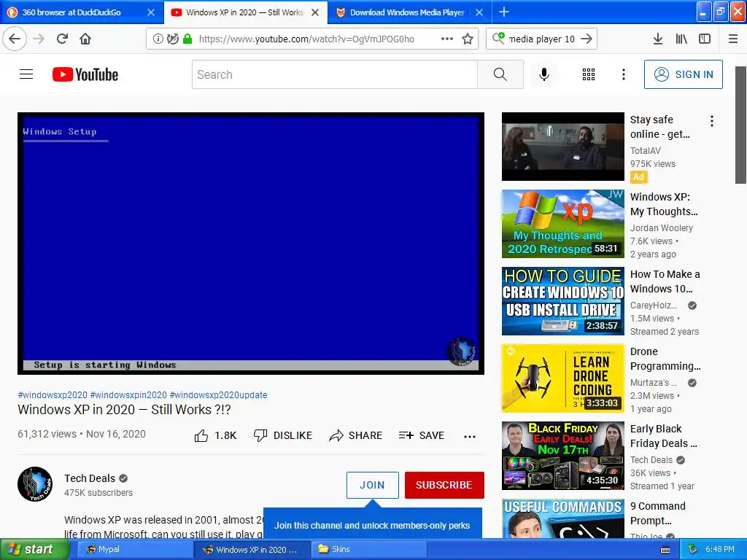Click the forward navigation arrow
This screenshot has width=747, height=560.
39,39
